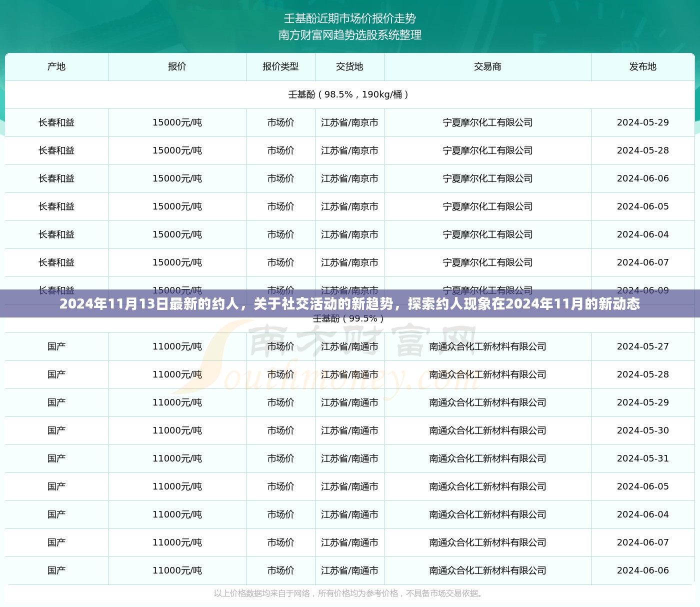Click 市场价 in the 2024-05-29 国产 row

coord(280,402)
